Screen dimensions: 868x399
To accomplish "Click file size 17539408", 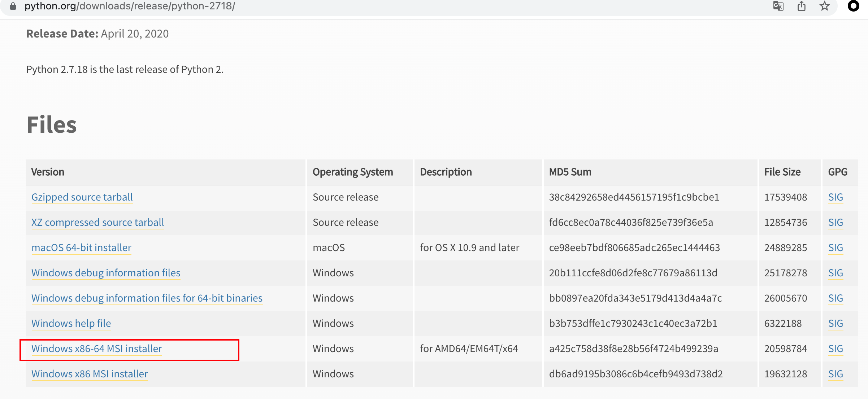I will point(786,197).
